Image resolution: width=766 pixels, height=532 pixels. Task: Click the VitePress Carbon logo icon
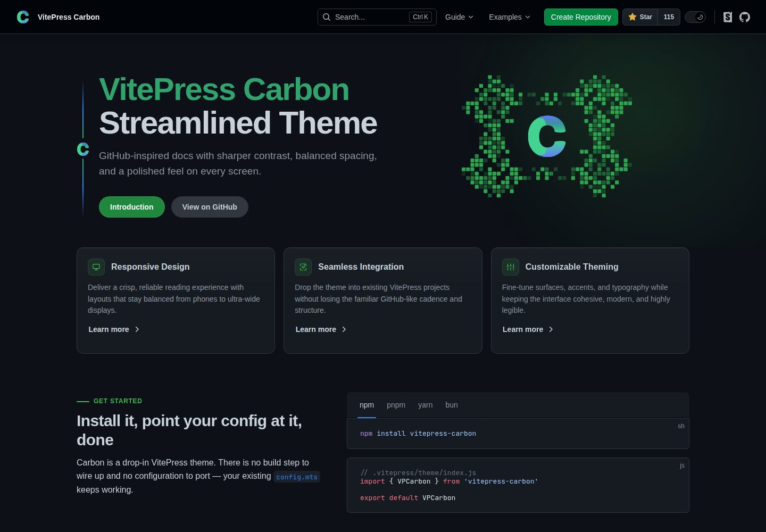click(x=23, y=17)
